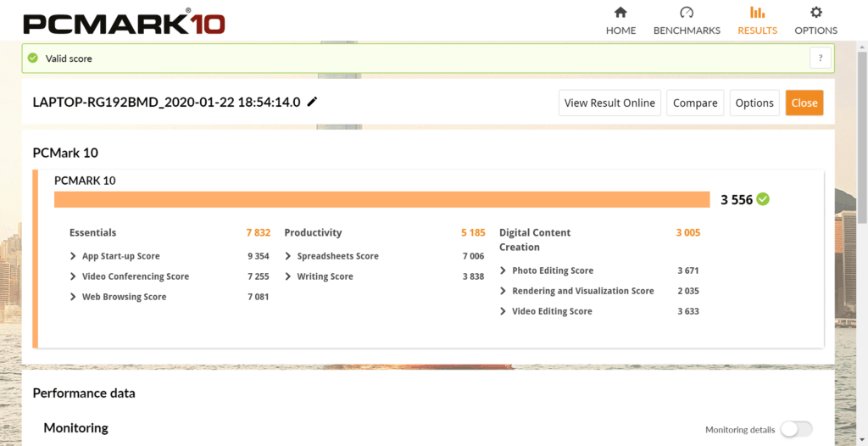The image size is (868, 446).
Task: Click the green valid score checkmark icon
Action: pos(33,59)
